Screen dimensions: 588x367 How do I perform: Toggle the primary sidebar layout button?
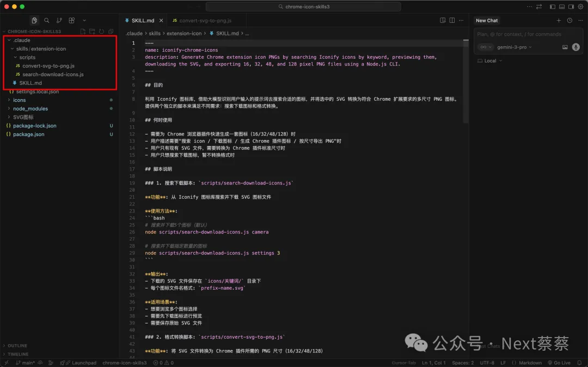(x=553, y=7)
